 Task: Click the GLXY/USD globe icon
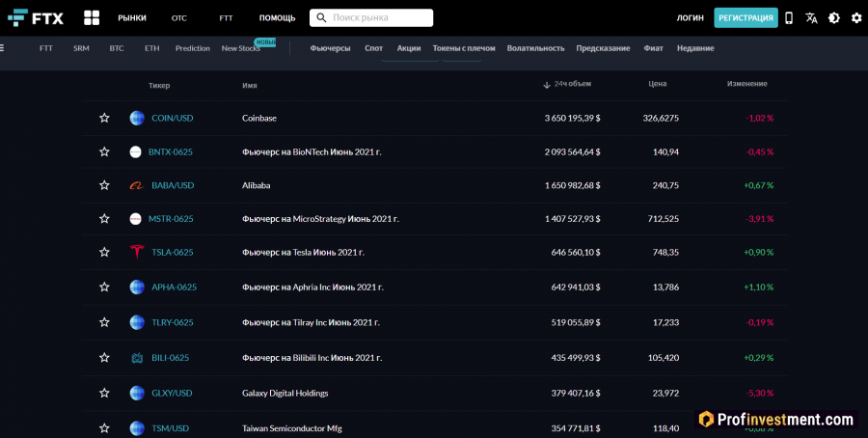[137, 394]
